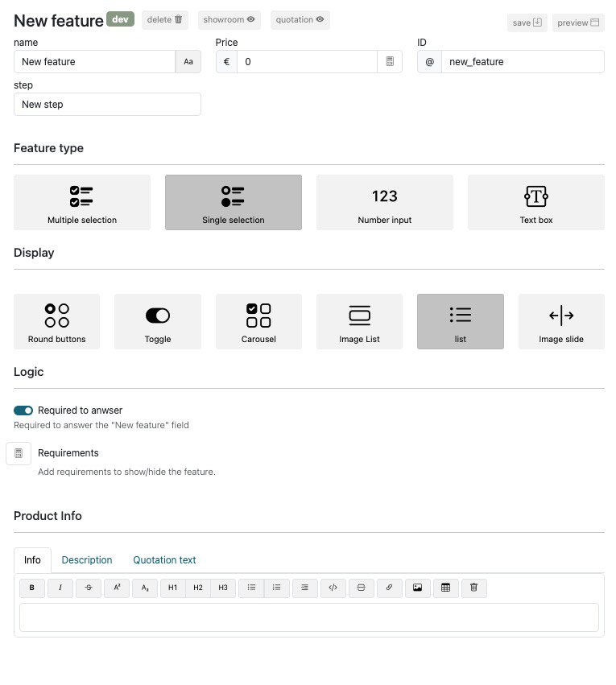
Task: Click the delete button
Action: pyautogui.click(x=165, y=20)
